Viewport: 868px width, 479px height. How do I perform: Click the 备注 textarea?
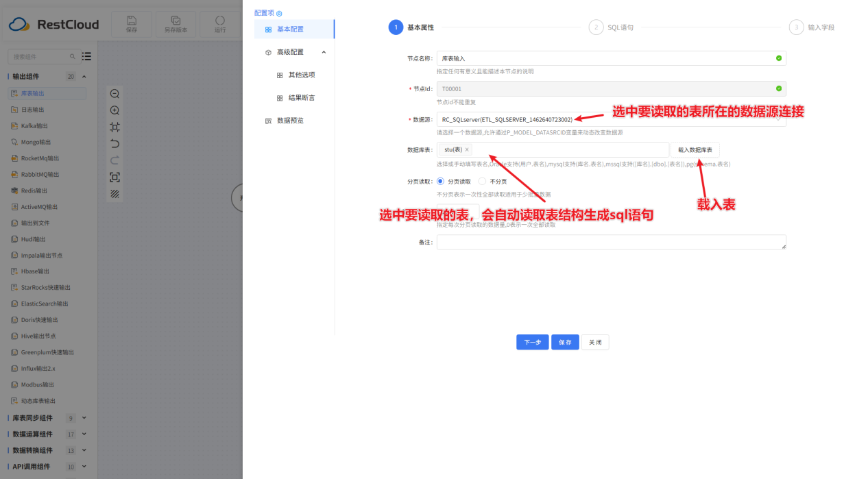[x=611, y=242]
